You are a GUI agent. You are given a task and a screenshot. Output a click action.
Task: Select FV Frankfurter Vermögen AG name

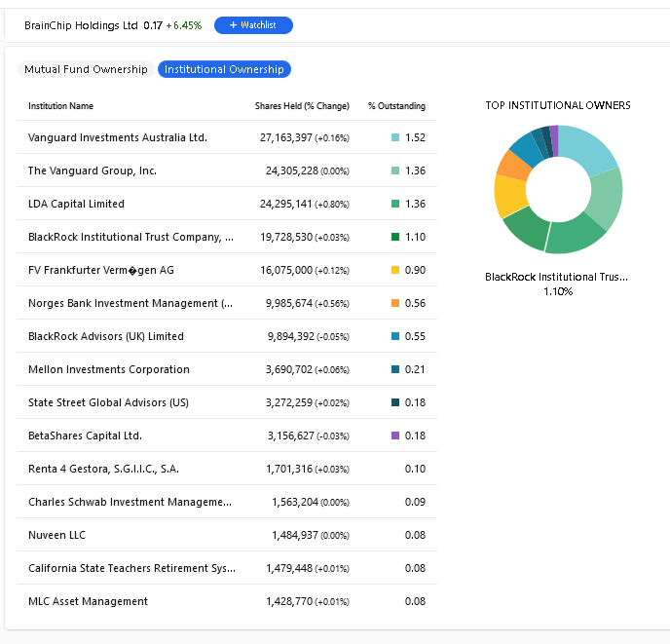(x=101, y=270)
